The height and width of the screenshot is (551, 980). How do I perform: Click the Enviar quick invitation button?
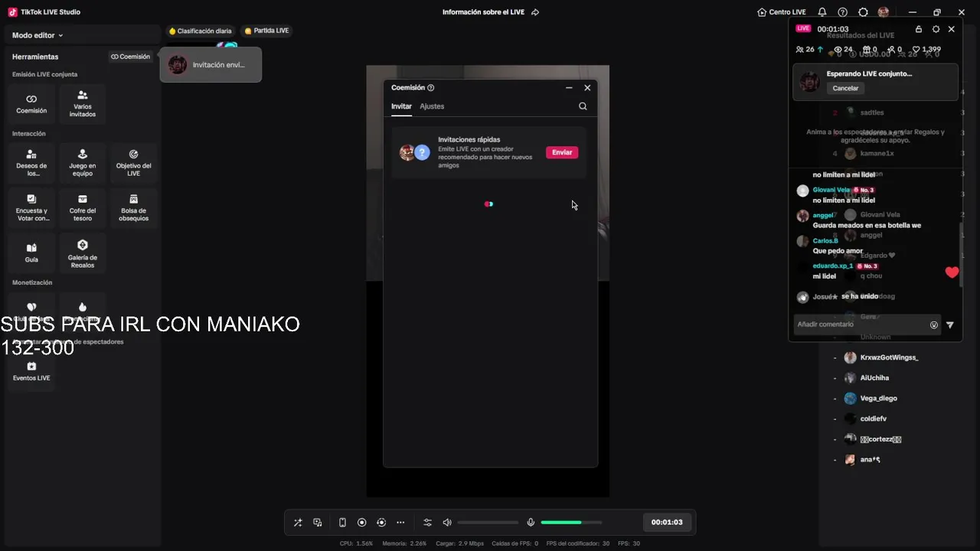coord(562,152)
